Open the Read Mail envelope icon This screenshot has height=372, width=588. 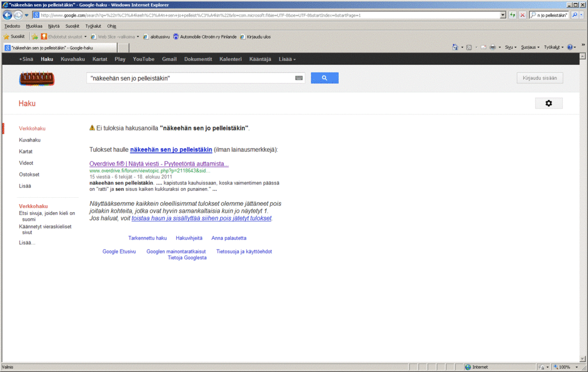pyautogui.click(x=483, y=47)
